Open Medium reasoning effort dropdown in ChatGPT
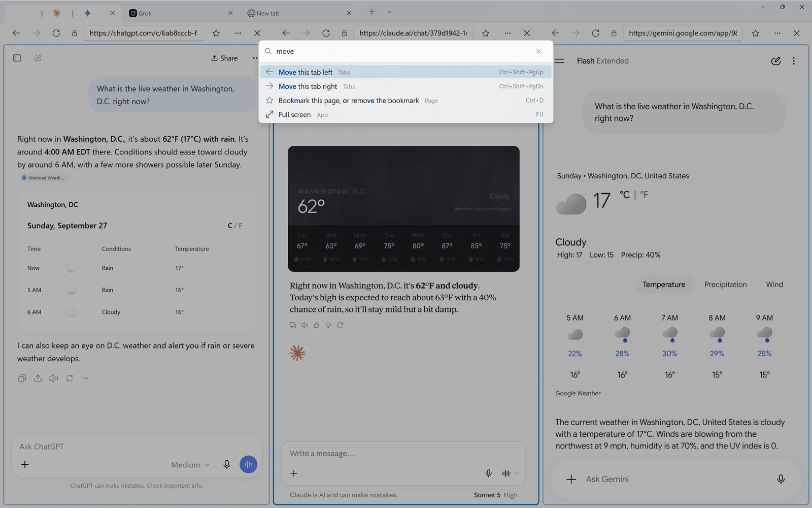 tap(190, 465)
